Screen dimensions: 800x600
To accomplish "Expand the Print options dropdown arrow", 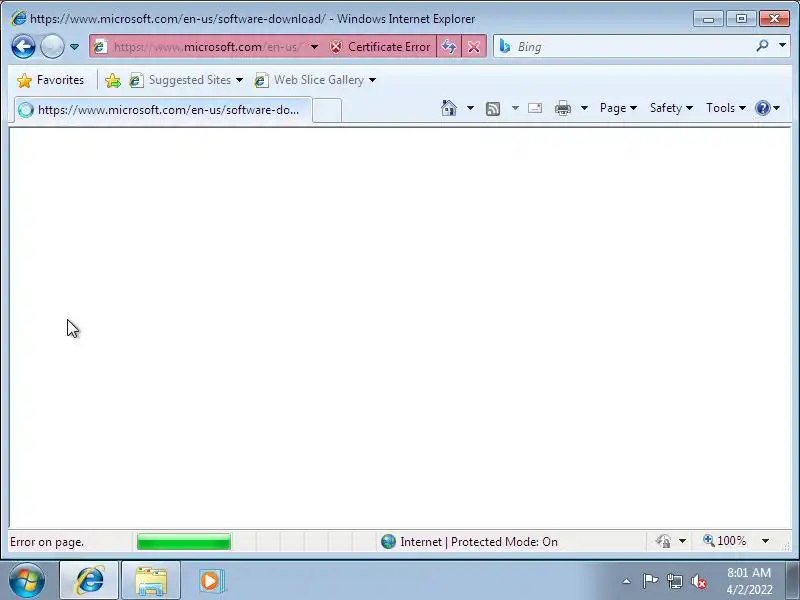I will click(x=585, y=108).
